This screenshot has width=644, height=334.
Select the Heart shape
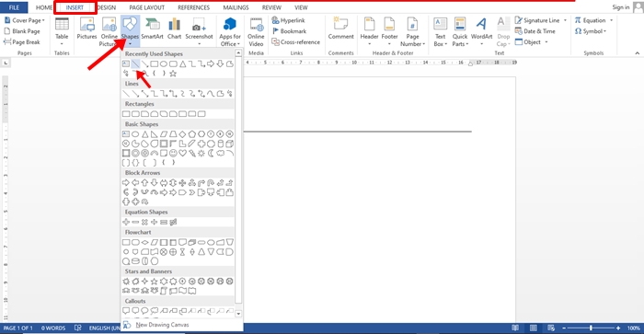(182, 154)
